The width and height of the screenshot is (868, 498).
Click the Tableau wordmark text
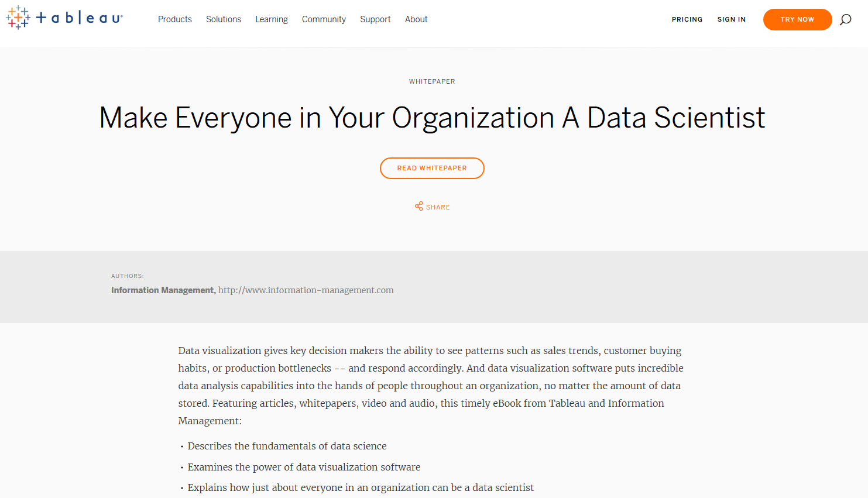tap(80, 18)
